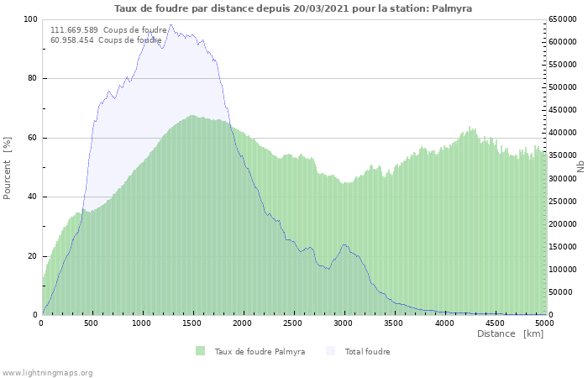
Task: Click the lavender Total foudre legend swatch
Action: (329, 351)
